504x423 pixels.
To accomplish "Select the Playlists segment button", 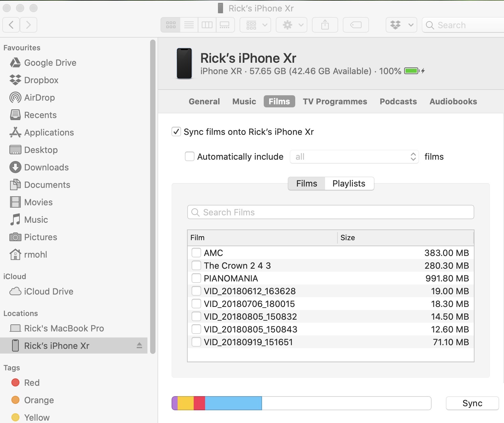I will point(349,183).
